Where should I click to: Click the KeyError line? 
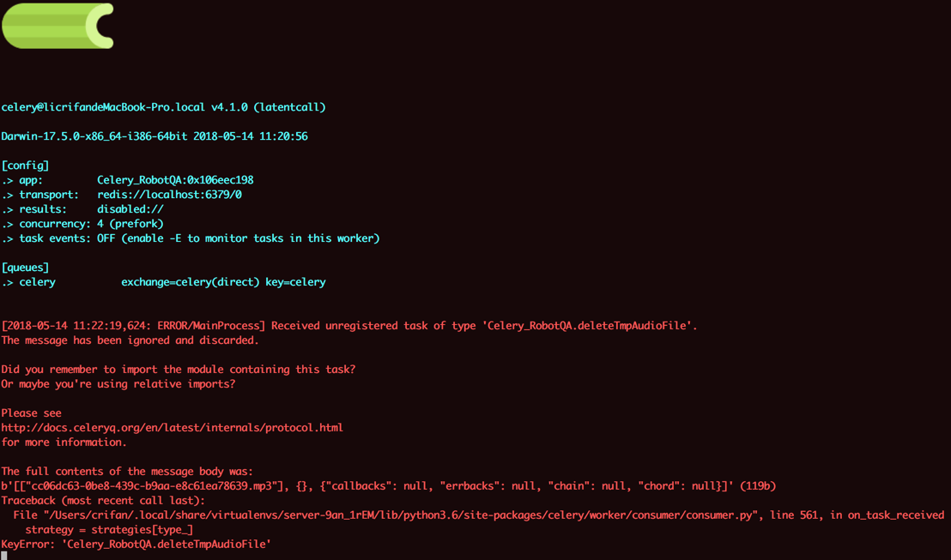click(x=136, y=544)
